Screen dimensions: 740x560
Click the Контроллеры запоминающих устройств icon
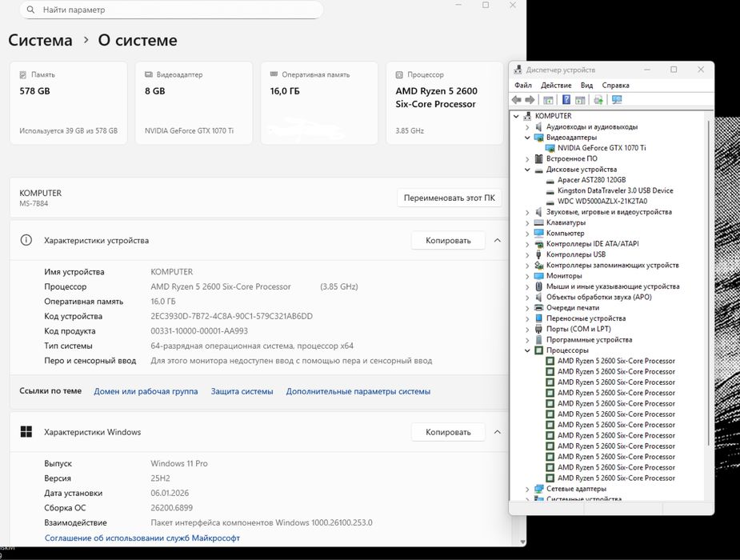[538, 265]
